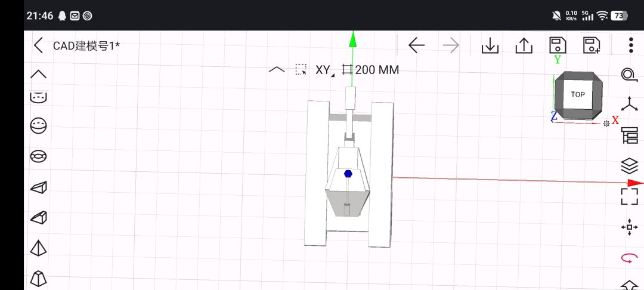Screen dimensions: 644x290
Task: Open the tape measure tool
Action: tap(628, 74)
